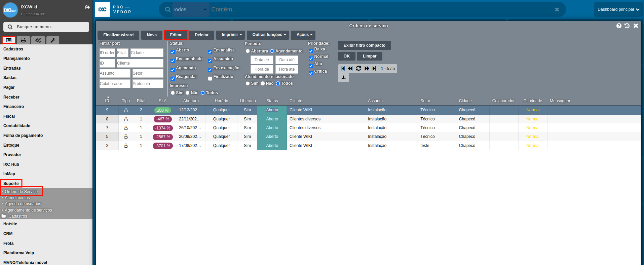Image resolution: width=644 pixels, height=265 pixels.
Task: Open the Ações dropdown
Action: click(303, 35)
